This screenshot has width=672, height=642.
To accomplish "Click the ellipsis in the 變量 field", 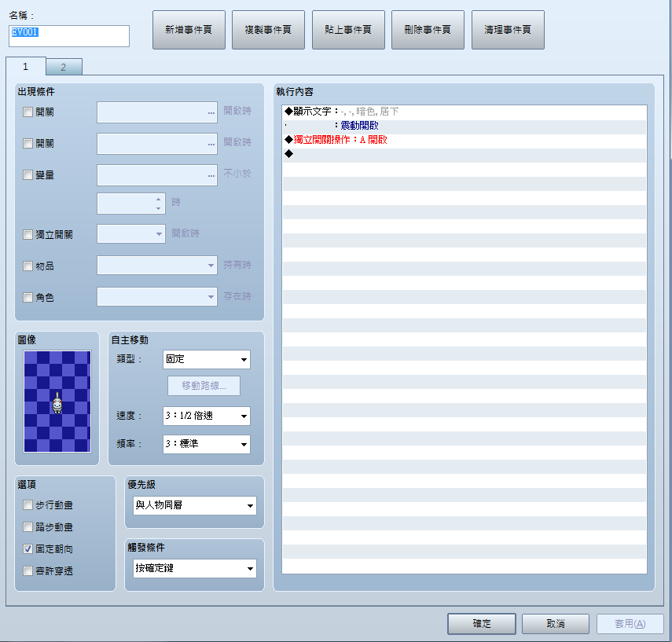I will pos(211,175).
